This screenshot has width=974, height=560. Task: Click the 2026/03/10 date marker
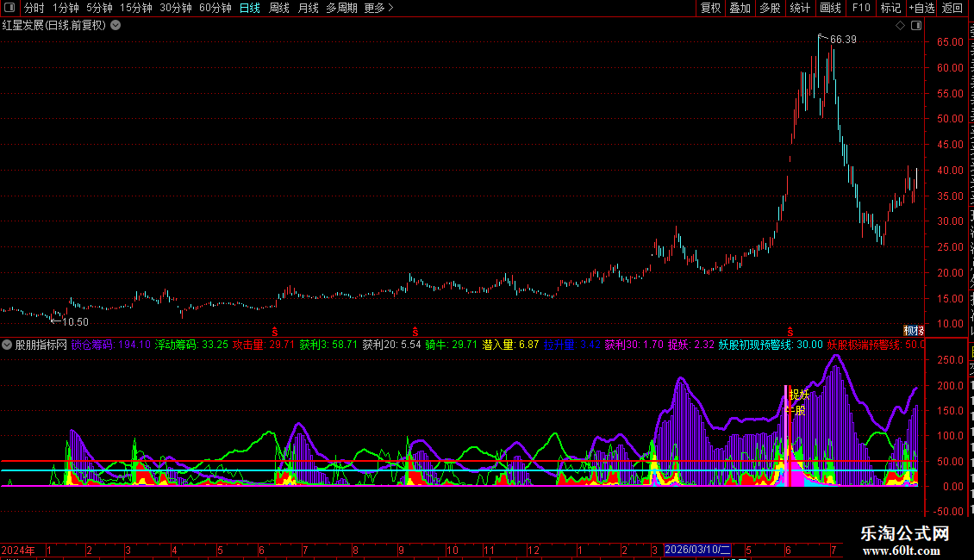click(697, 550)
